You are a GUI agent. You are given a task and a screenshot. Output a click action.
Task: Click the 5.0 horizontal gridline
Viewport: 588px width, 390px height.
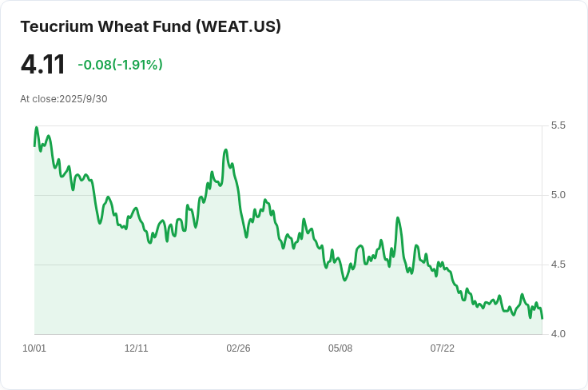pos(288,195)
